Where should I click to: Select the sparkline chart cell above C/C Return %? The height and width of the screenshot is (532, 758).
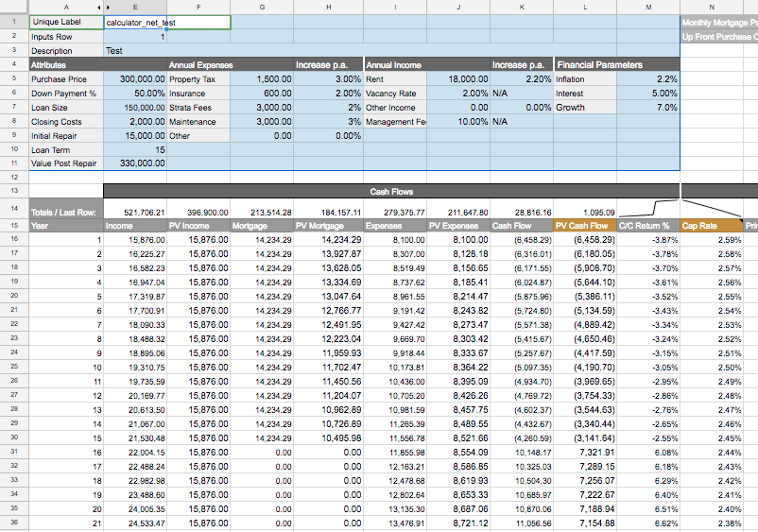[648, 208]
